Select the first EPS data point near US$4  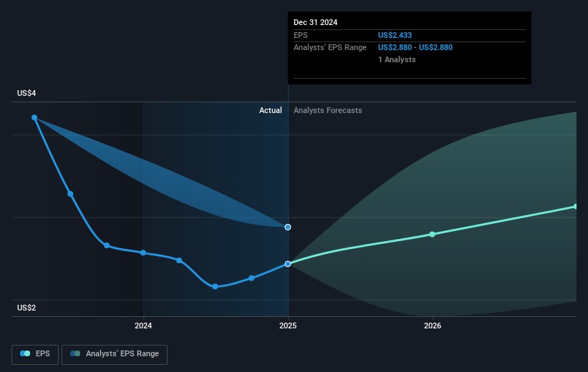[34, 117]
